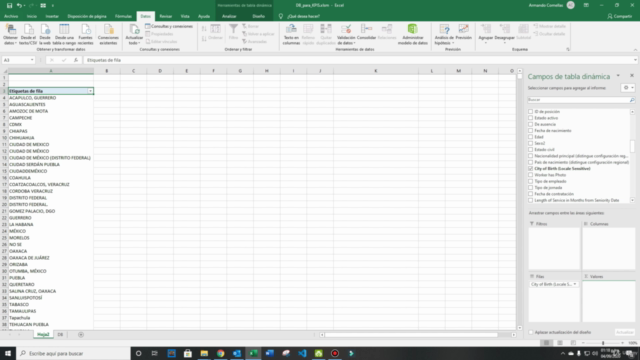
Task: Click the Buscar field search box
Action: click(x=581, y=100)
